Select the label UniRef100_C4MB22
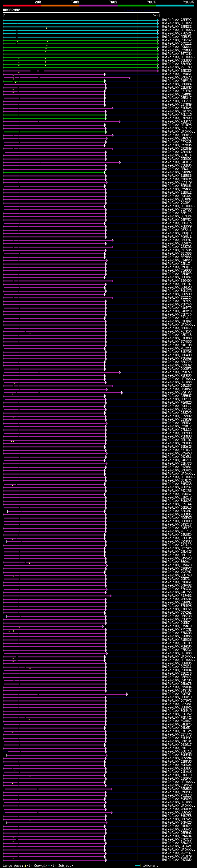Viewport: 197px width, 868px height. click(176, 826)
